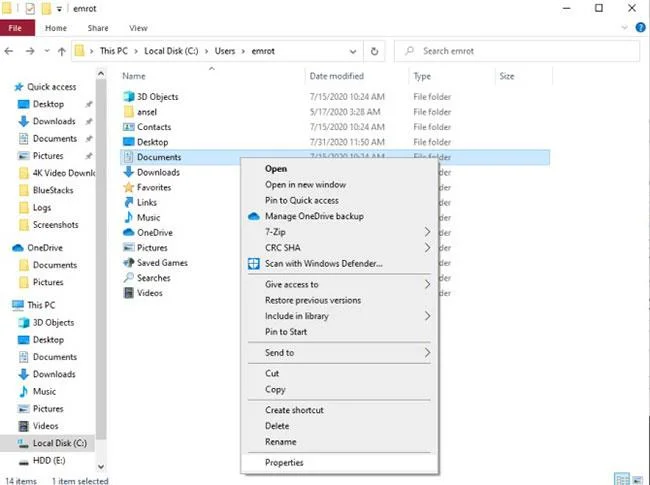Expand Include in library submenu

pos(339,316)
